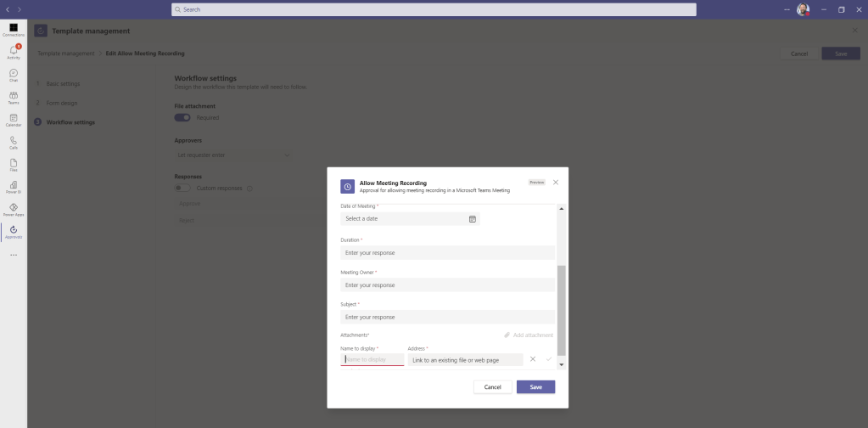This screenshot has height=428, width=868.
Task: Click Cancel in the preview dialog
Action: tap(492, 387)
